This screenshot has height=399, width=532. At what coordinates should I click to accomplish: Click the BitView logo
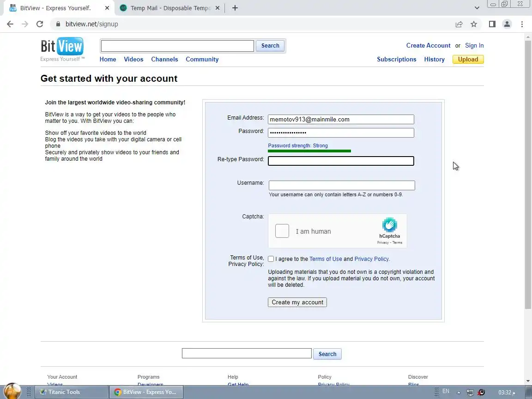coord(62,49)
